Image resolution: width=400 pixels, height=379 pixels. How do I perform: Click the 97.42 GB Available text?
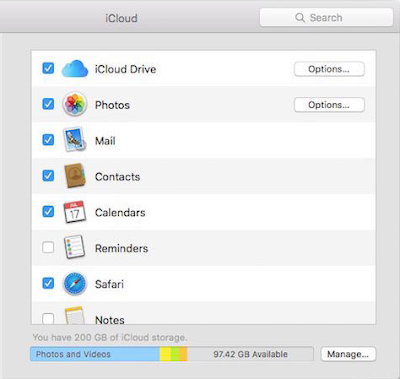pyautogui.click(x=250, y=354)
